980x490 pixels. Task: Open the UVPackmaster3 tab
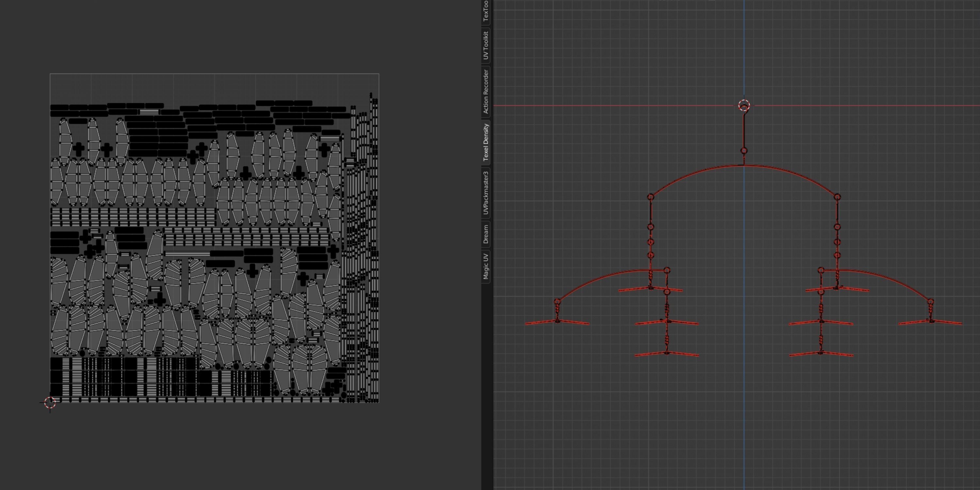tap(485, 193)
